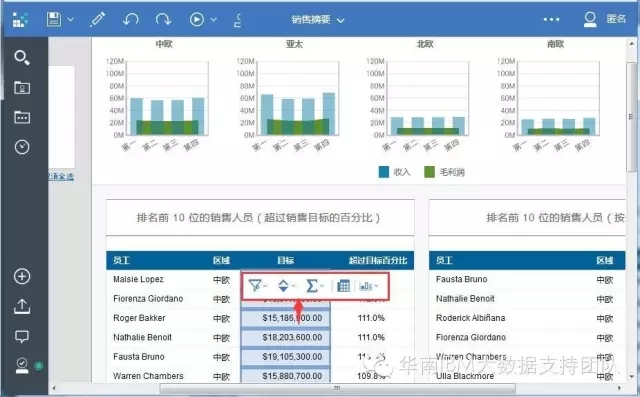The height and width of the screenshot is (397, 640).
Task: Click the partially hidden select-all link
Action: [x=61, y=176]
